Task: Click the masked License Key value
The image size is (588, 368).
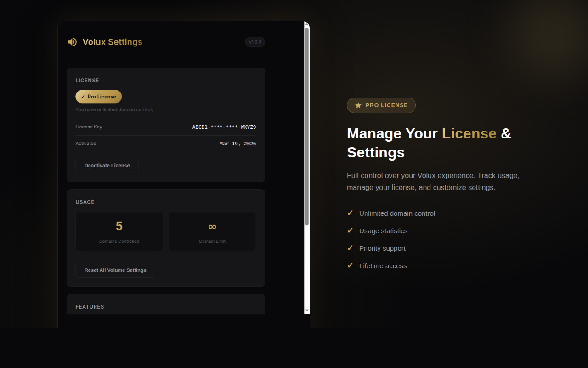Action: pyautogui.click(x=224, y=127)
